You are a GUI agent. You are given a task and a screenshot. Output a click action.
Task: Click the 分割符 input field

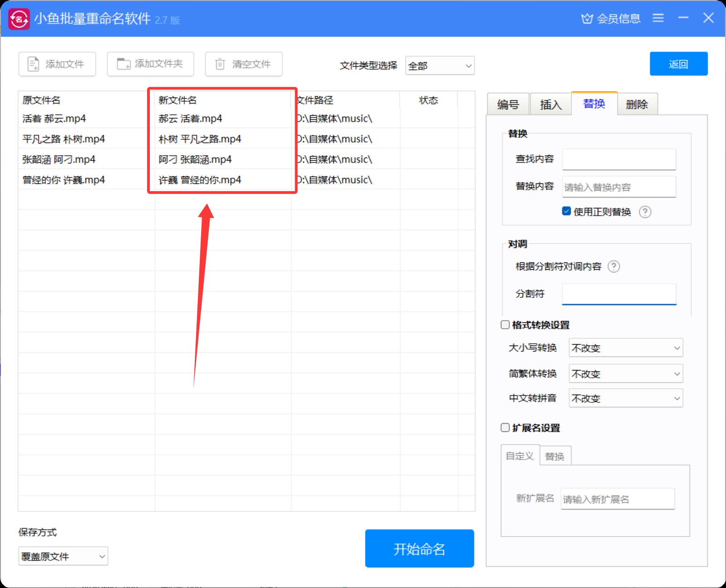pyautogui.click(x=619, y=294)
